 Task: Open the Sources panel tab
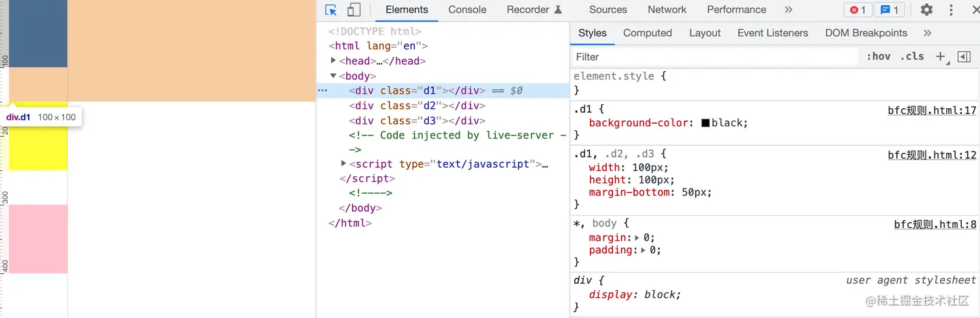click(x=608, y=10)
